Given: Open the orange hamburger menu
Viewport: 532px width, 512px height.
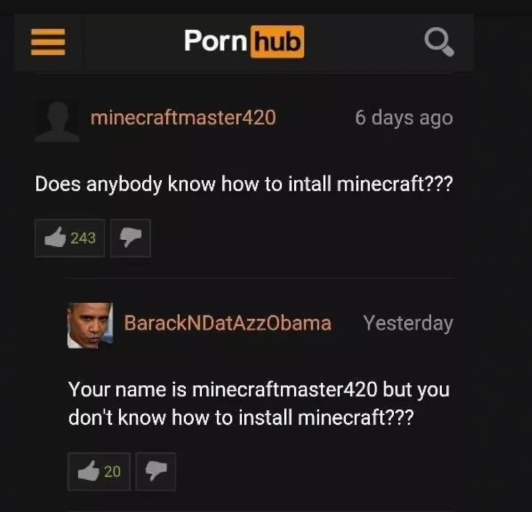Looking at the screenshot, I should point(48,42).
